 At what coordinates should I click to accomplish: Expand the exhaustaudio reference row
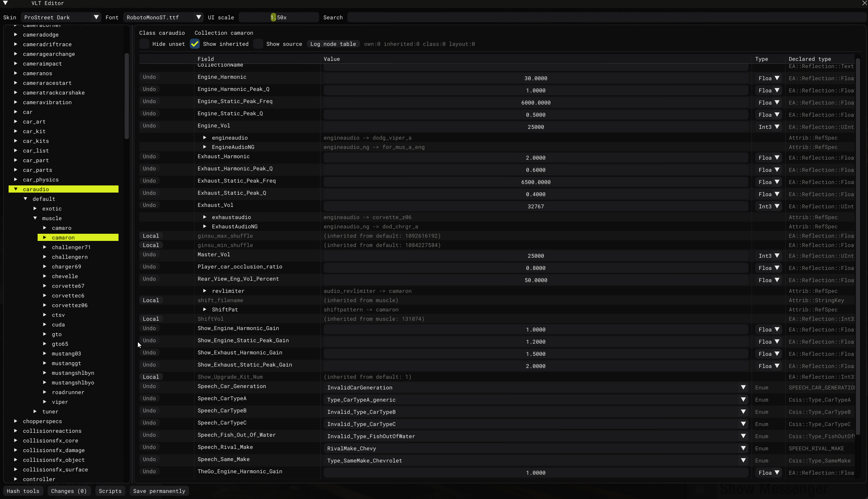(x=205, y=217)
